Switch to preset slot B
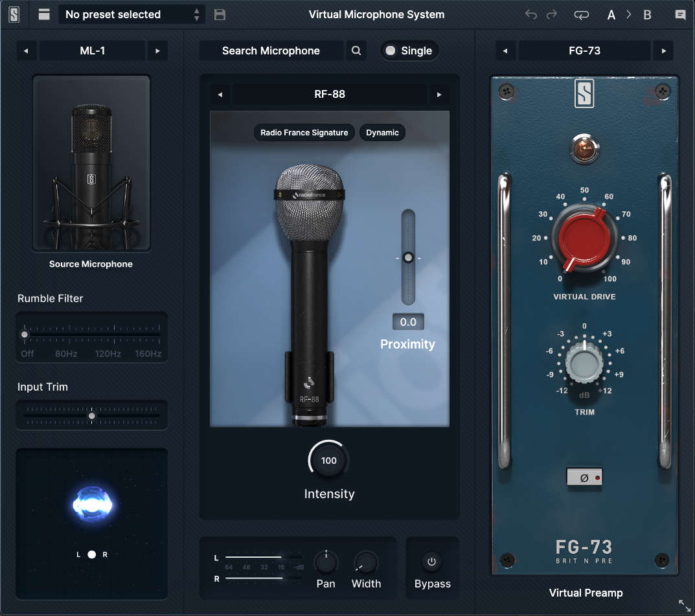 (647, 14)
